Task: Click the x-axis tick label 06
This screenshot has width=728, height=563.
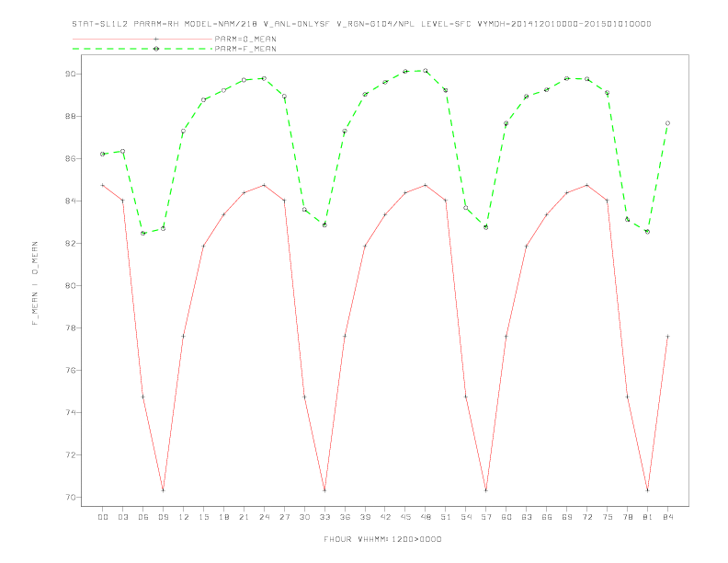Action: click(143, 517)
